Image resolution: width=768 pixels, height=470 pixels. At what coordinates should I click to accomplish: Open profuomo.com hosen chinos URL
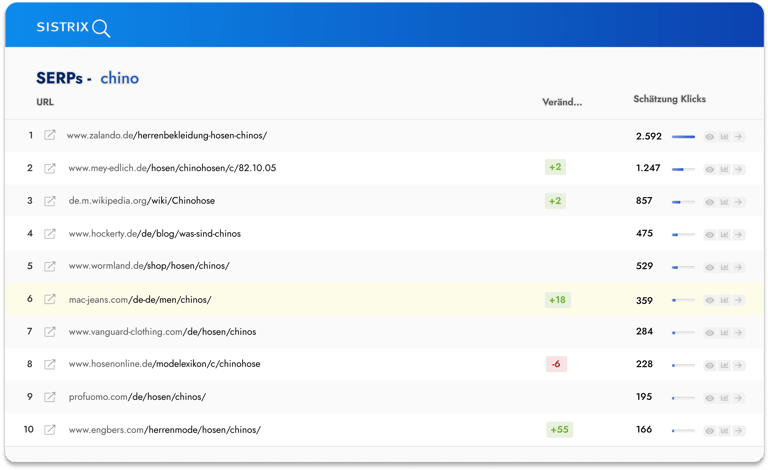click(x=137, y=397)
